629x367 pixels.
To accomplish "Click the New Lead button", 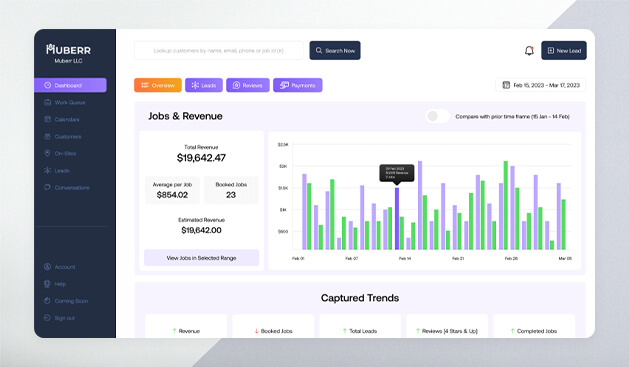I will pyautogui.click(x=564, y=51).
